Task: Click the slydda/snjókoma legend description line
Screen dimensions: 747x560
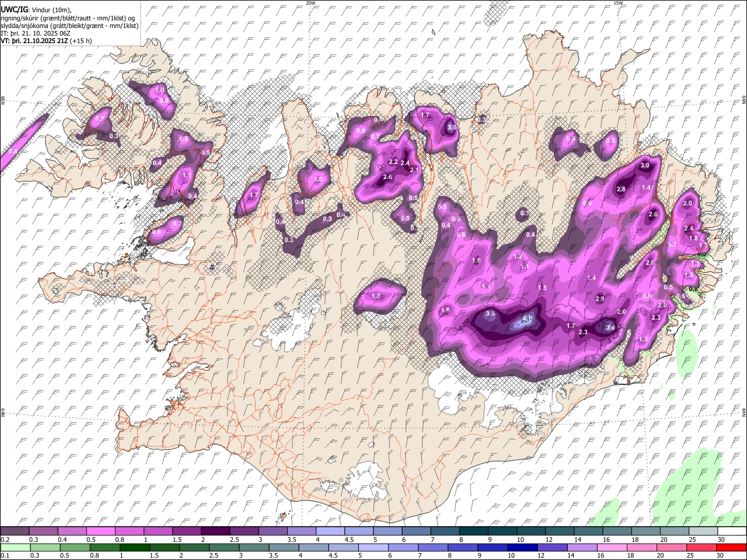Action: [x=69, y=26]
